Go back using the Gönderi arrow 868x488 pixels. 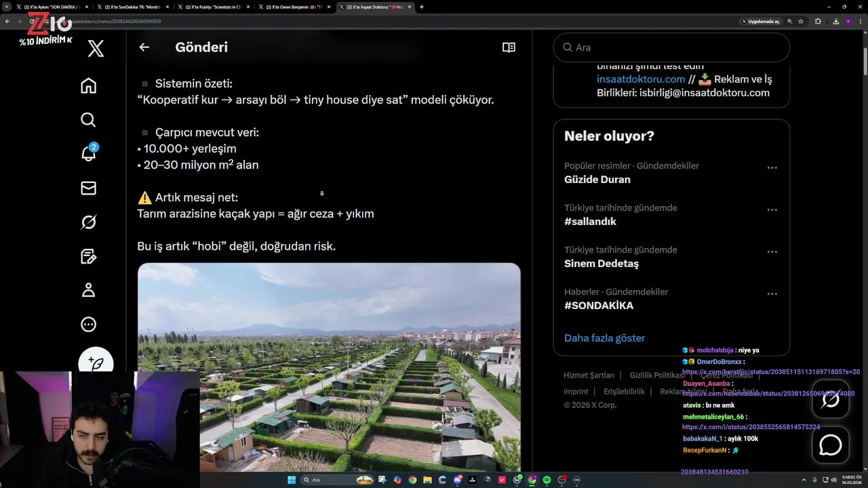pyautogui.click(x=144, y=47)
